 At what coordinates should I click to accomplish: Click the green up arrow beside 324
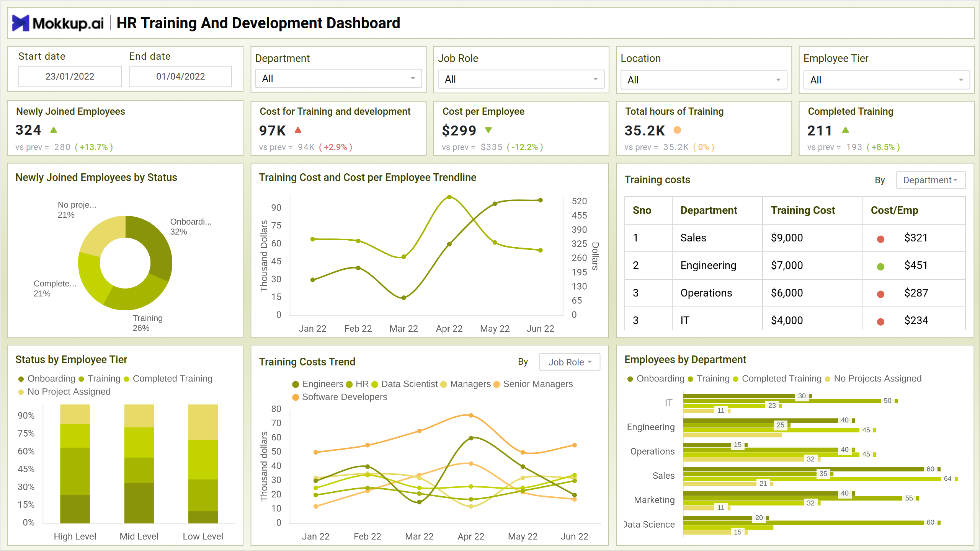(54, 130)
